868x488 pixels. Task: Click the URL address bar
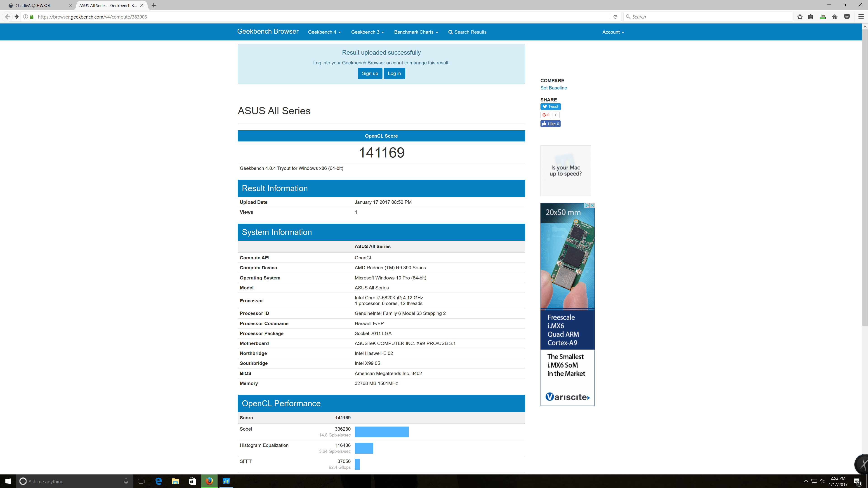point(323,16)
